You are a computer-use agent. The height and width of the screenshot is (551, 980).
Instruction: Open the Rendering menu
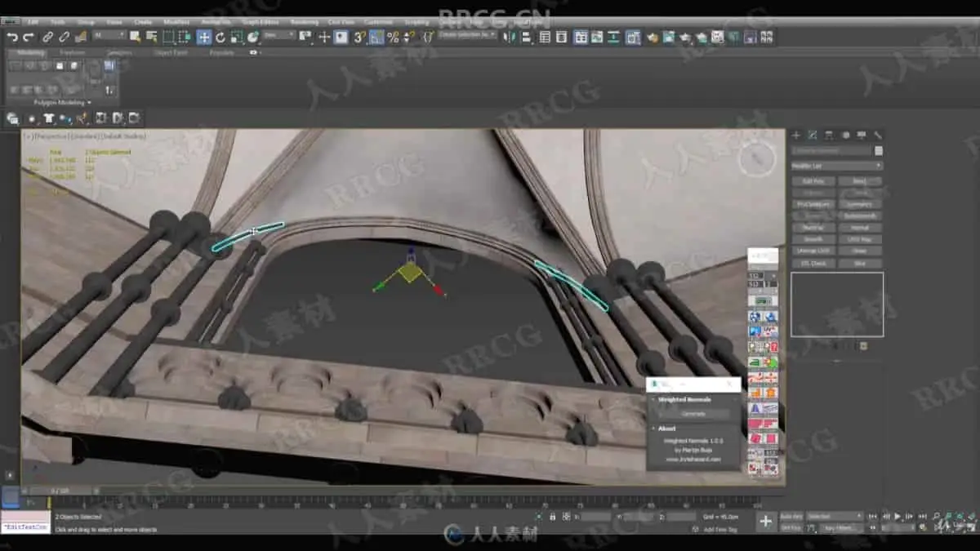(x=304, y=21)
